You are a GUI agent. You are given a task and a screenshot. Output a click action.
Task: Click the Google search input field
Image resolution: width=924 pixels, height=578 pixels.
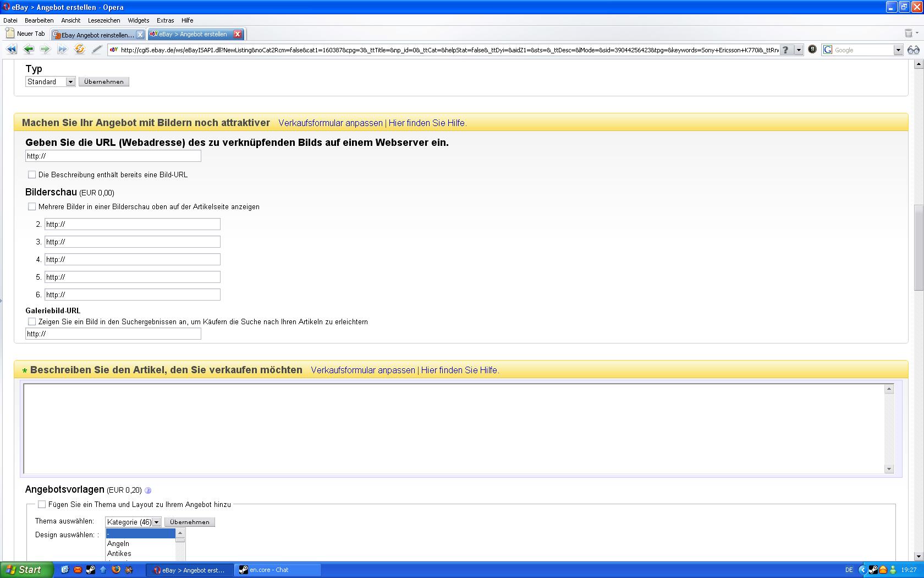point(862,50)
